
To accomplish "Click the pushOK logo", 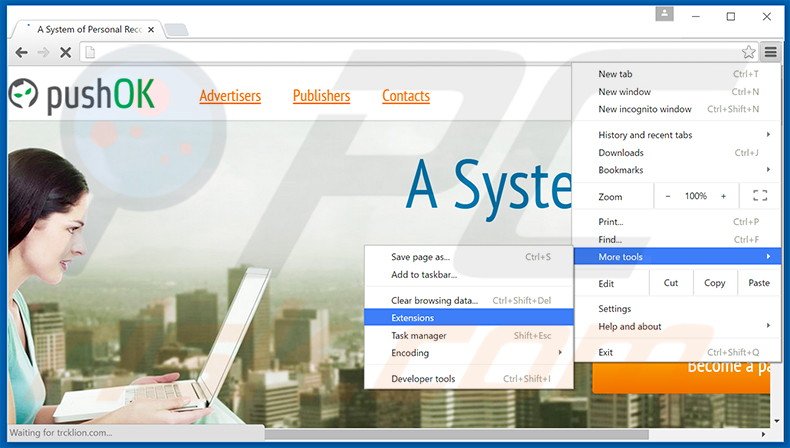I will pos(82,95).
